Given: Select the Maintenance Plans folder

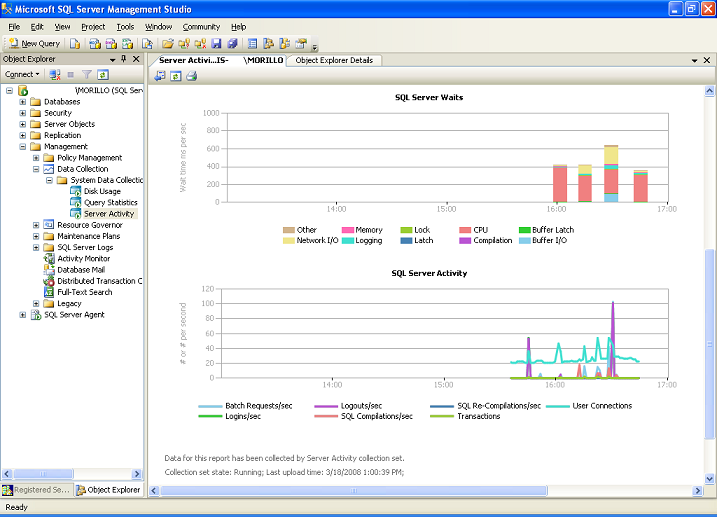Looking at the screenshot, I should (x=88, y=236).
